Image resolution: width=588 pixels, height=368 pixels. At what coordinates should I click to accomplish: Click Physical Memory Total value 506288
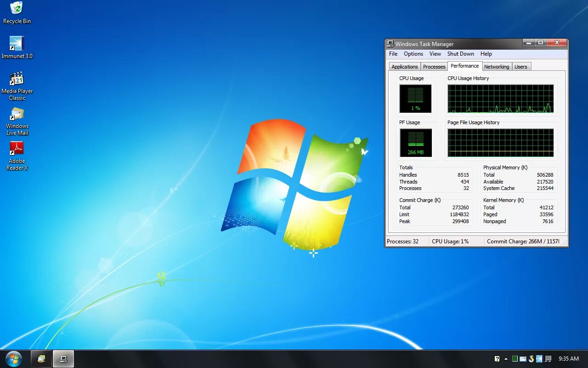[x=545, y=175]
